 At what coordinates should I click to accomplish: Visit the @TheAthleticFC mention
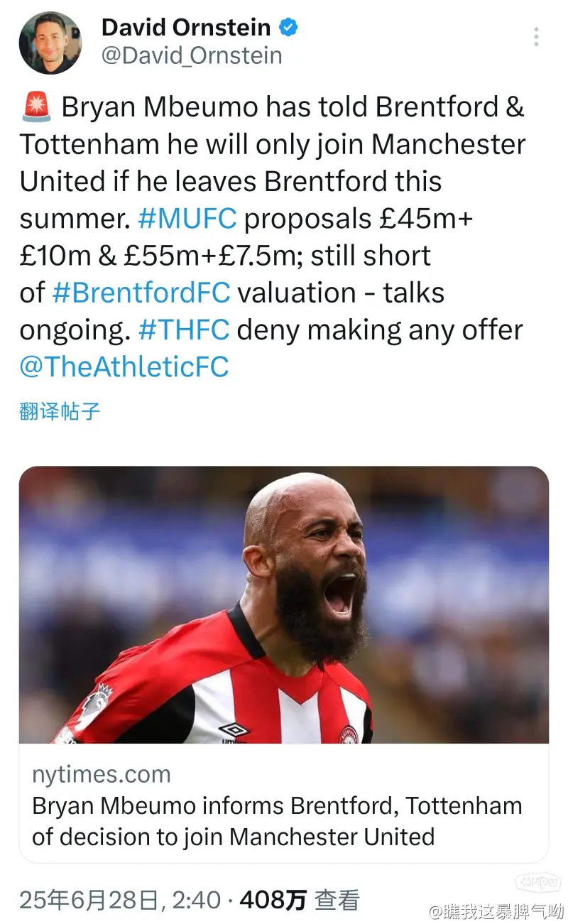tap(124, 366)
